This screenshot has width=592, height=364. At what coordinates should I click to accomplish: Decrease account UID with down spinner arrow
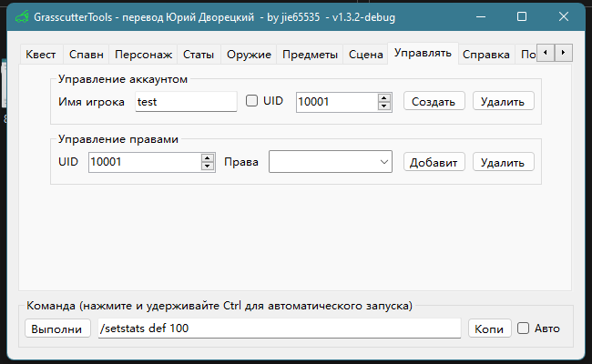coord(384,106)
